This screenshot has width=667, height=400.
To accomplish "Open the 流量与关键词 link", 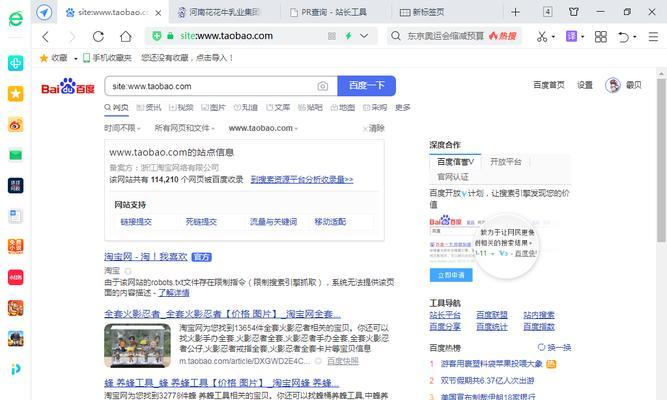I will [274, 222].
